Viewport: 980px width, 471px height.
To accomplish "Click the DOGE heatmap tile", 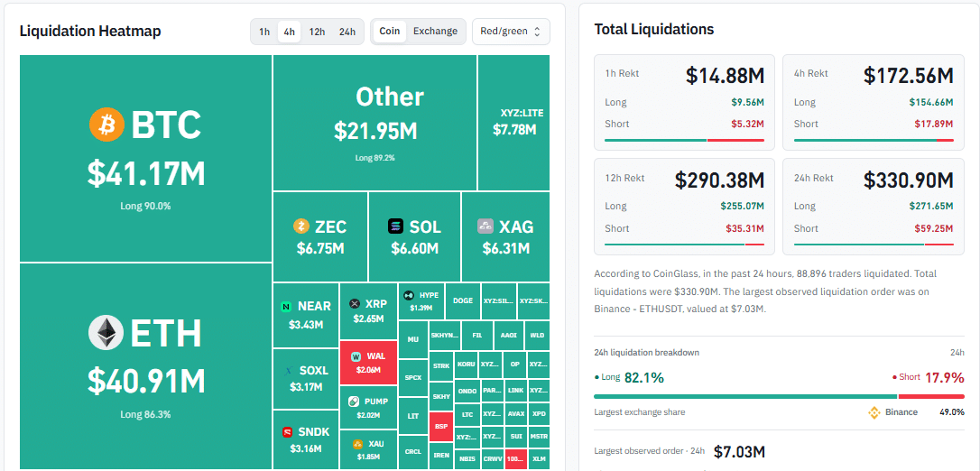I will coord(463,301).
